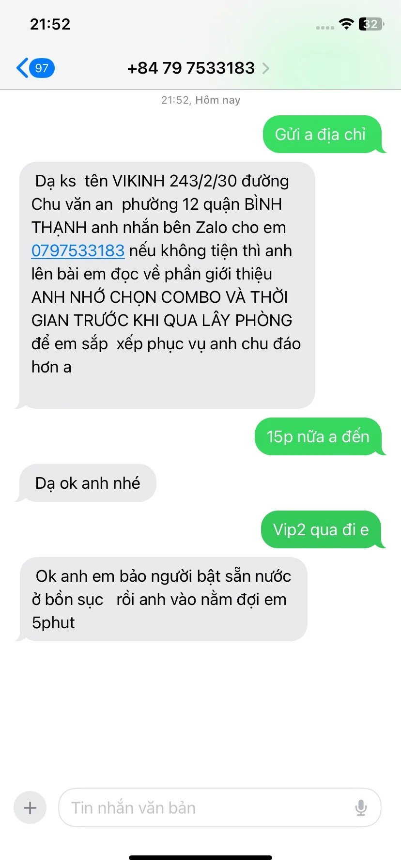Screen dimensions: 401x868
Task: Open the plus attachments button
Action: click(30, 807)
